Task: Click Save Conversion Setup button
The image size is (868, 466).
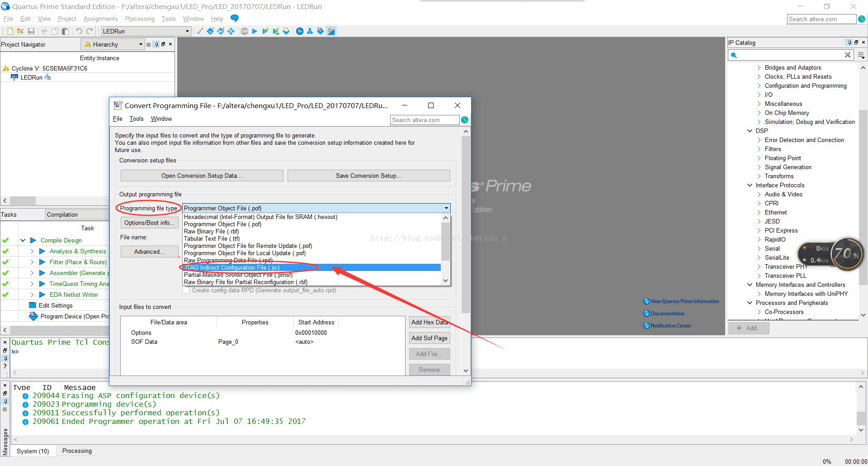Action: (x=368, y=176)
